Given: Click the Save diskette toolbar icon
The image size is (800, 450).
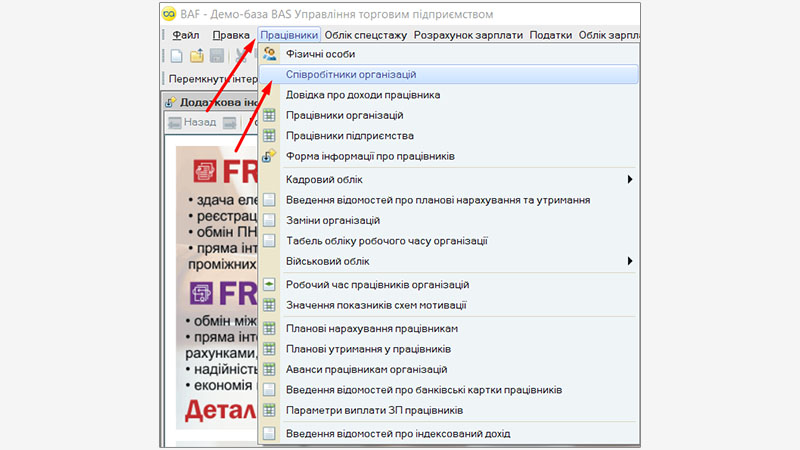Looking at the screenshot, I should coord(216,56).
